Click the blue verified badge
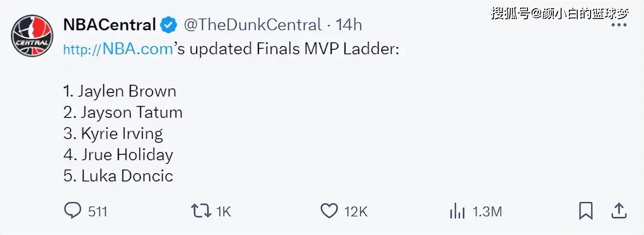The height and width of the screenshot is (235, 644). coord(169,25)
